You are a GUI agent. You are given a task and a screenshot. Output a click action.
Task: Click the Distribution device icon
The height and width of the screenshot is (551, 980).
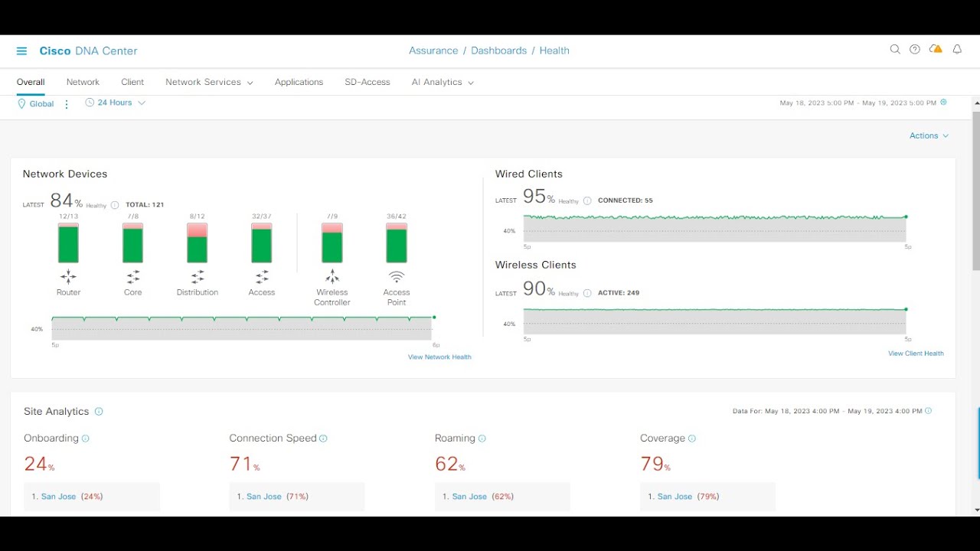pos(198,276)
